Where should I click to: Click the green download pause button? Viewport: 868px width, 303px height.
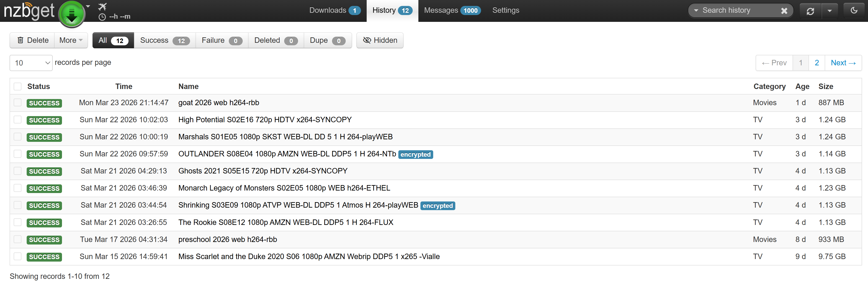point(71,14)
